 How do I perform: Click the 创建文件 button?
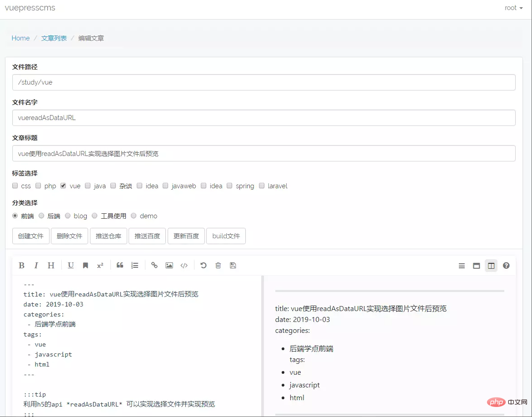(x=30, y=236)
